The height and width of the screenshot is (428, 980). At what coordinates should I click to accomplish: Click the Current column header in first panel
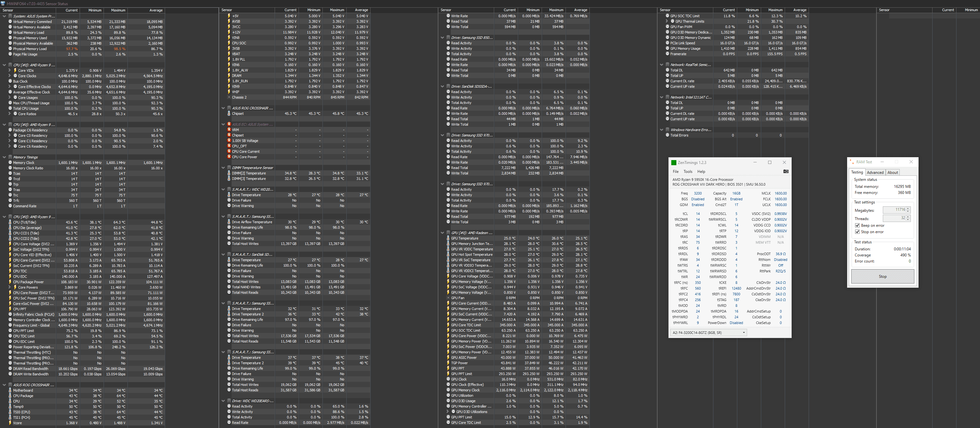67,10
